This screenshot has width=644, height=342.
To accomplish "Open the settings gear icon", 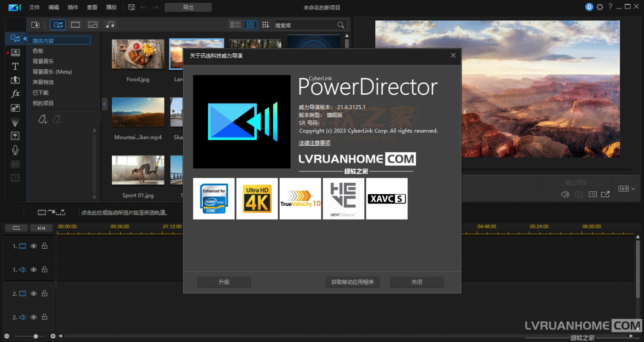I will pyautogui.click(x=600, y=7).
